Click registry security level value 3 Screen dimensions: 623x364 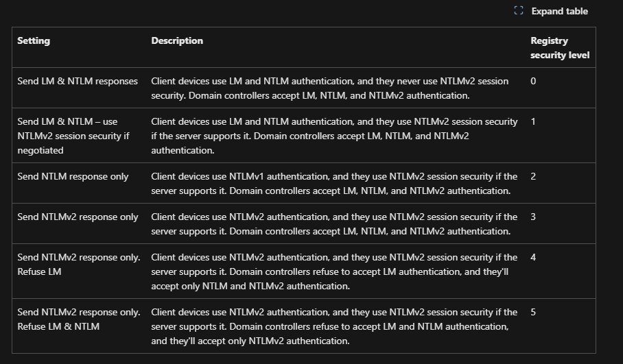(x=533, y=217)
